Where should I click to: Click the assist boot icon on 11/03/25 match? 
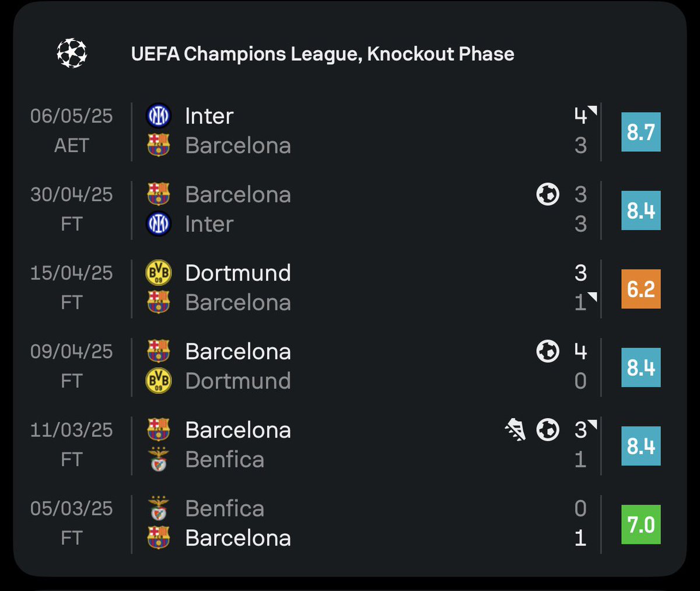515,430
